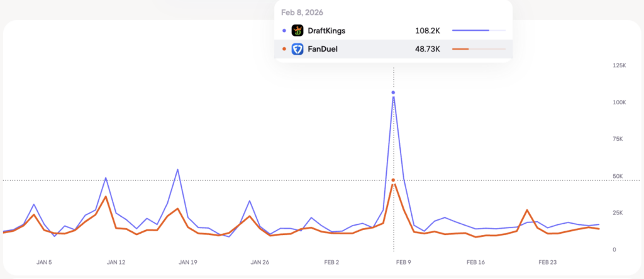The height and width of the screenshot is (279, 644).
Task: Select the DraftKings peak data point marker
Action: [394, 92]
